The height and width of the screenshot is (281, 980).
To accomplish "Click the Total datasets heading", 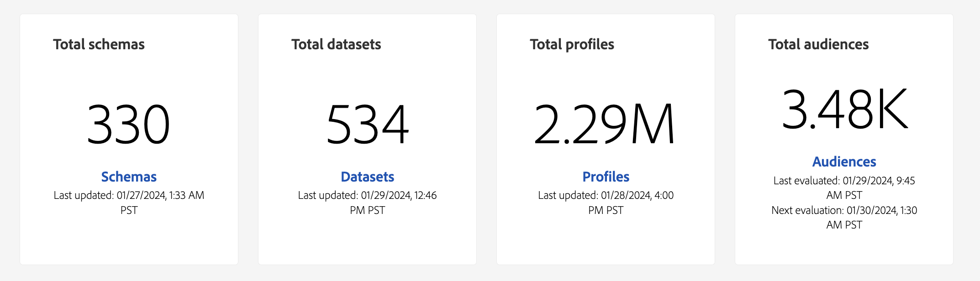I will tap(336, 44).
